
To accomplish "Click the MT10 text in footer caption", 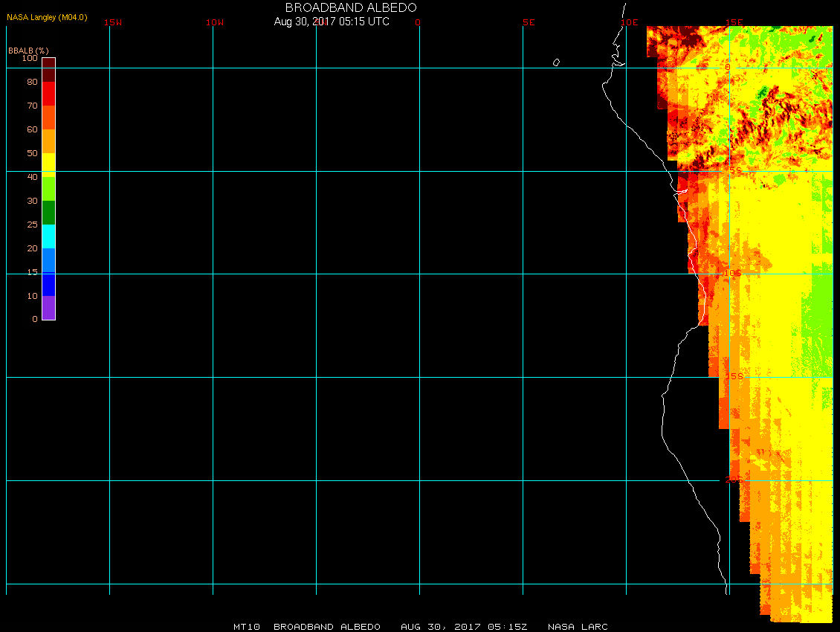I will pos(246,627).
